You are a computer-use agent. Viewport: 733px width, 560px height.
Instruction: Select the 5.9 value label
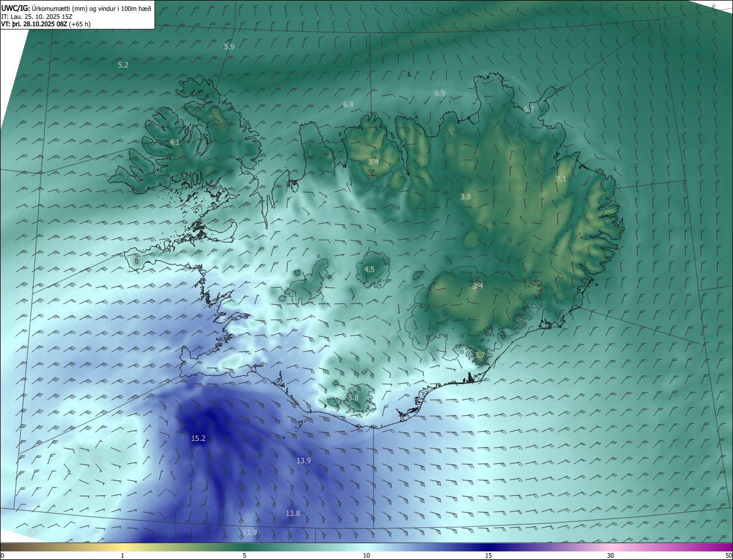click(229, 47)
